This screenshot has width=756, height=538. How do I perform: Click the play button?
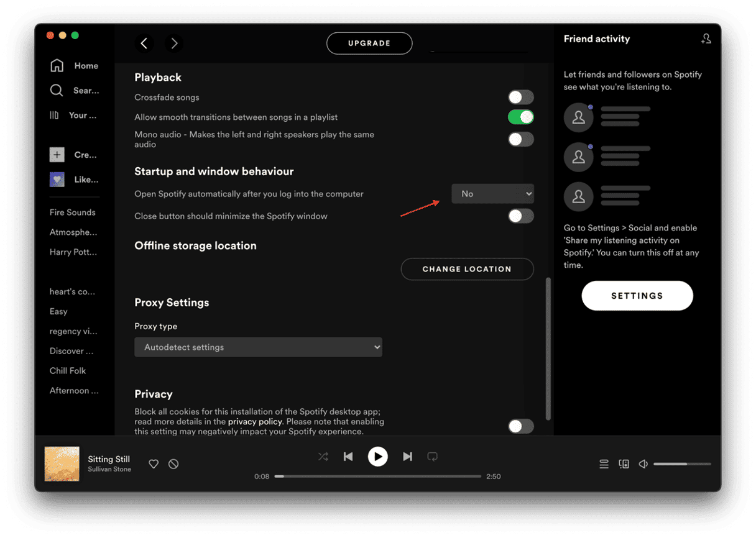click(377, 457)
